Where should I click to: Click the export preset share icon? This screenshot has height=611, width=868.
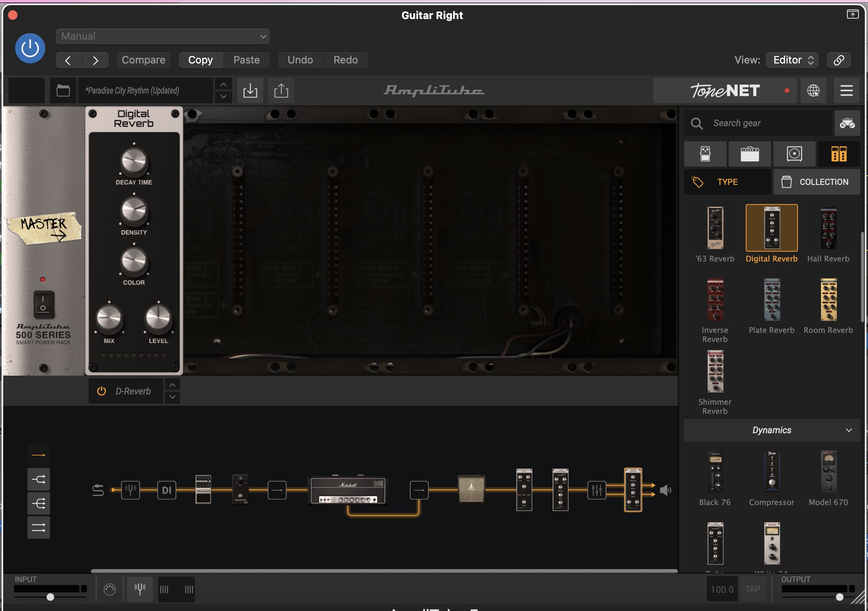tap(281, 91)
